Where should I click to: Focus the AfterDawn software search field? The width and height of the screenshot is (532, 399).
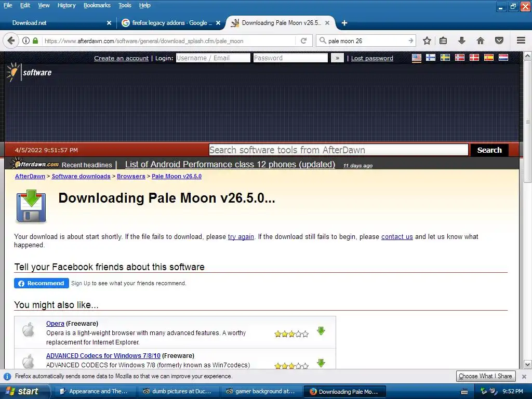338,150
